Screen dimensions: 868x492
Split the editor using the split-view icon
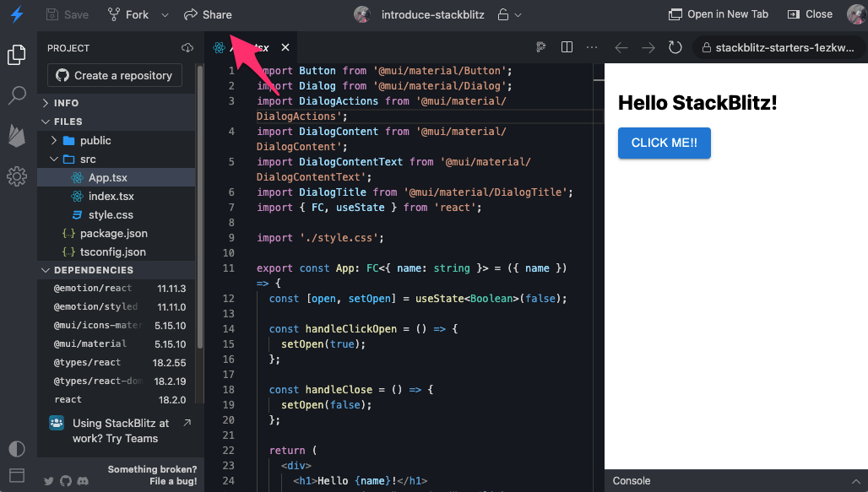(x=567, y=47)
